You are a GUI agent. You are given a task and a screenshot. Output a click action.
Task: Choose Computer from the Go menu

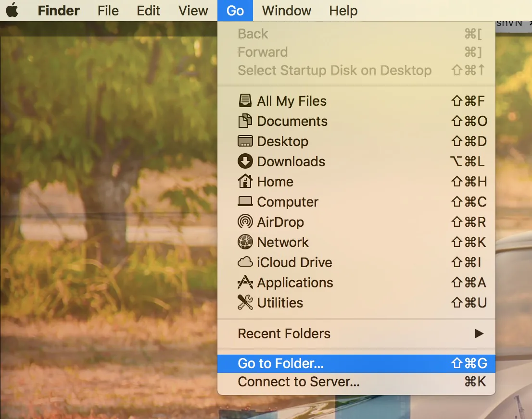pyautogui.click(x=356, y=202)
